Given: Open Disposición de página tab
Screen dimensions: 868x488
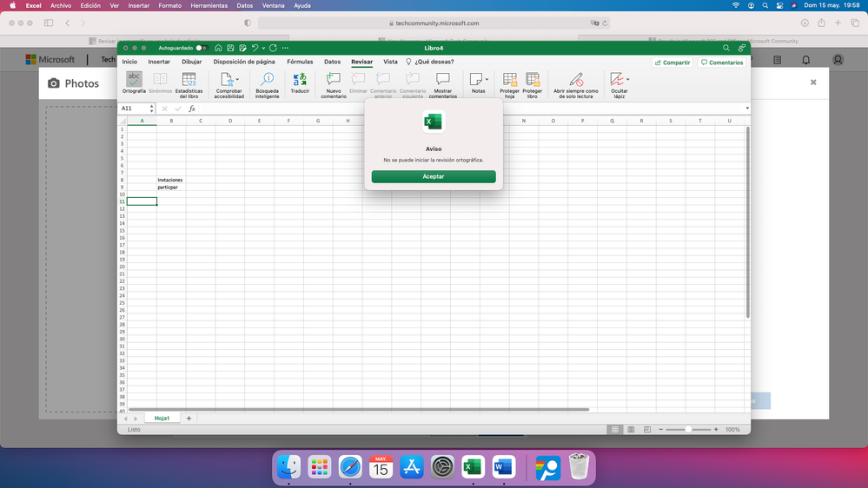Looking at the screenshot, I should pos(244,62).
